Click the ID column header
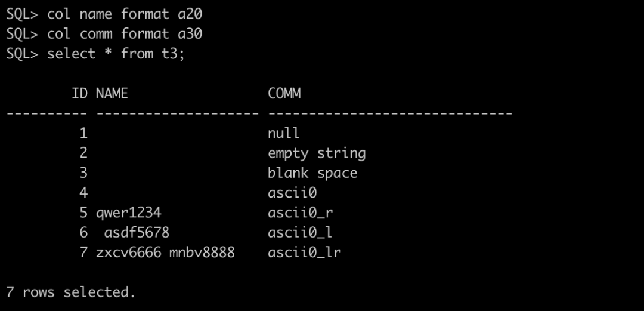Image resolution: width=644 pixels, height=311 pixels. pos(79,93)
